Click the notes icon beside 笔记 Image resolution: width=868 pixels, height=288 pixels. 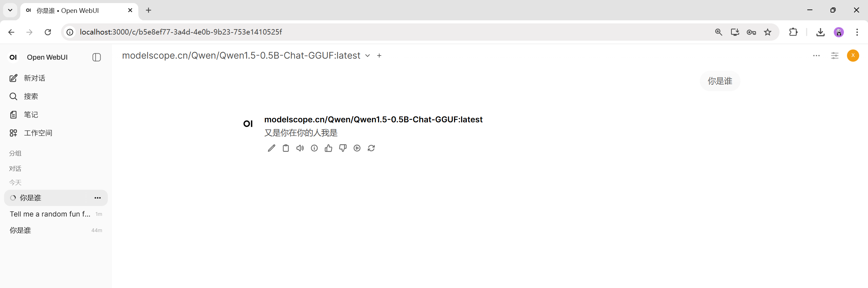(13, 115)
